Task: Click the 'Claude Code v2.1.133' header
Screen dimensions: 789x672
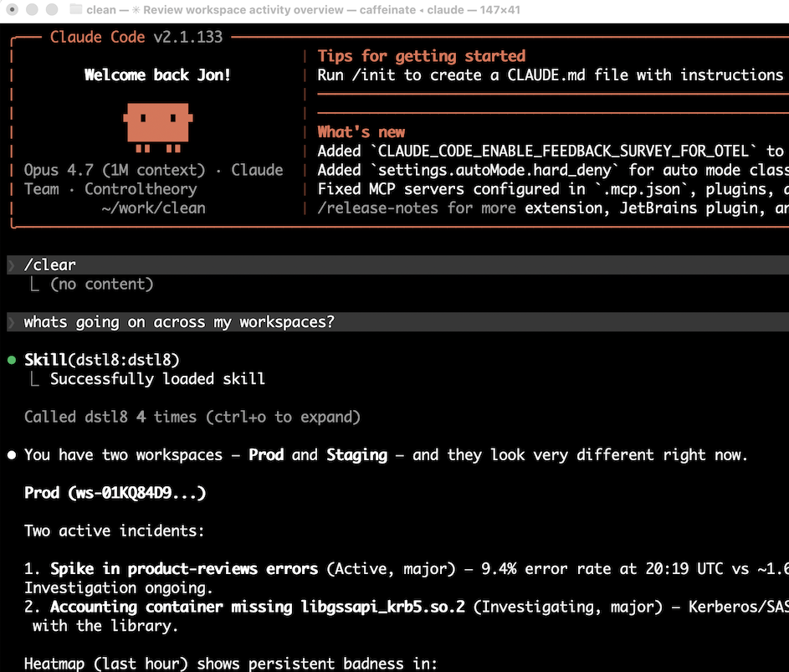Action: point(136,37)
